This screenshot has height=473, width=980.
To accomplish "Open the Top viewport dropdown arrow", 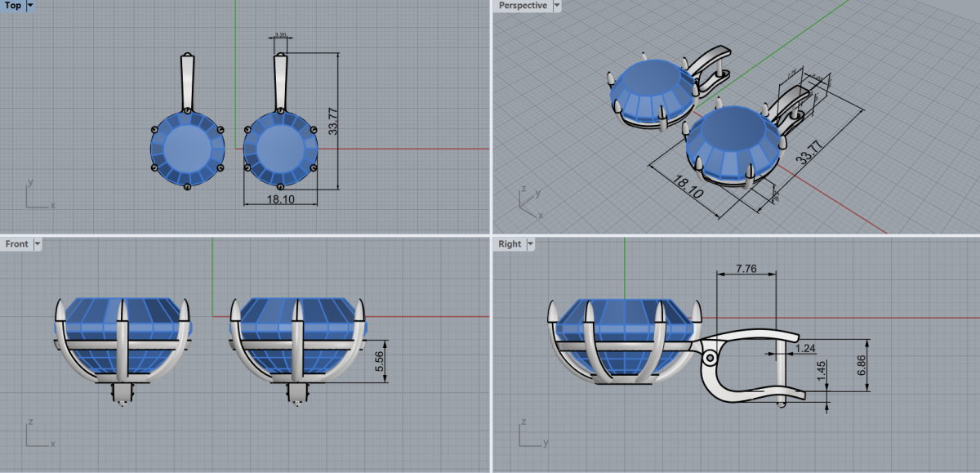I will coord(31,6).
